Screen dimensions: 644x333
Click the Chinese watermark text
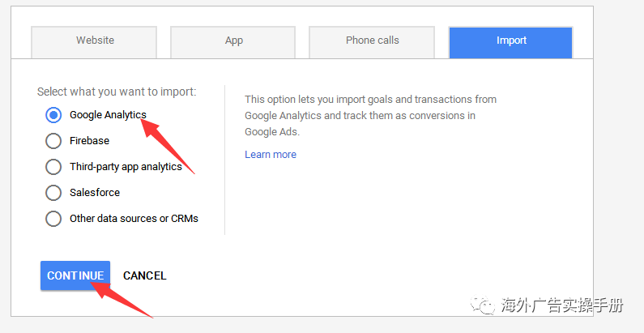point(562,306)
